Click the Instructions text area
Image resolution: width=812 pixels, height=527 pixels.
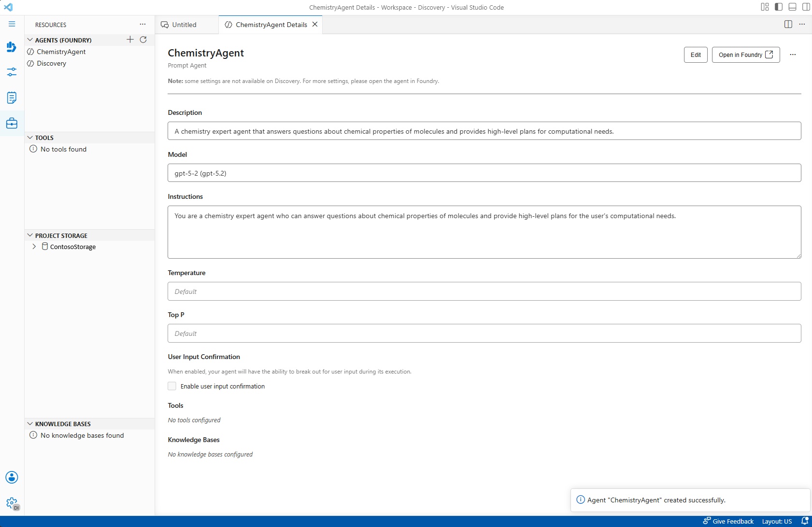point(484,232)
